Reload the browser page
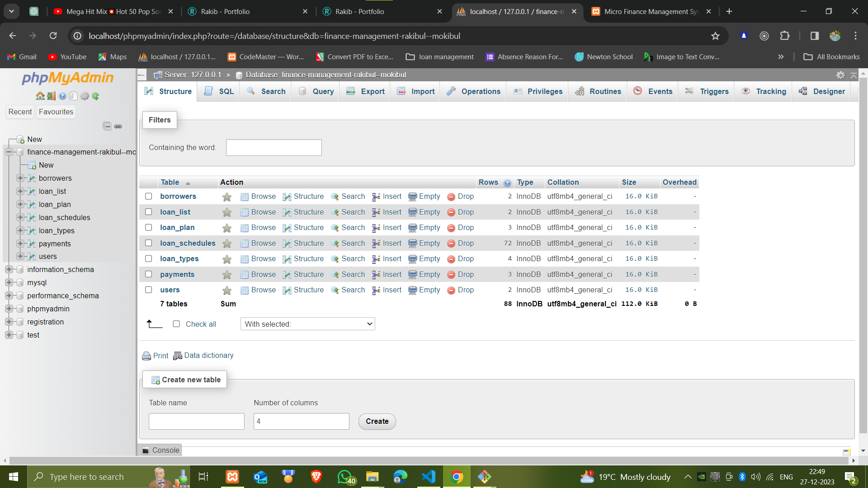The width and height of the screenshot is (868, 488). click(x=53, y=36)
